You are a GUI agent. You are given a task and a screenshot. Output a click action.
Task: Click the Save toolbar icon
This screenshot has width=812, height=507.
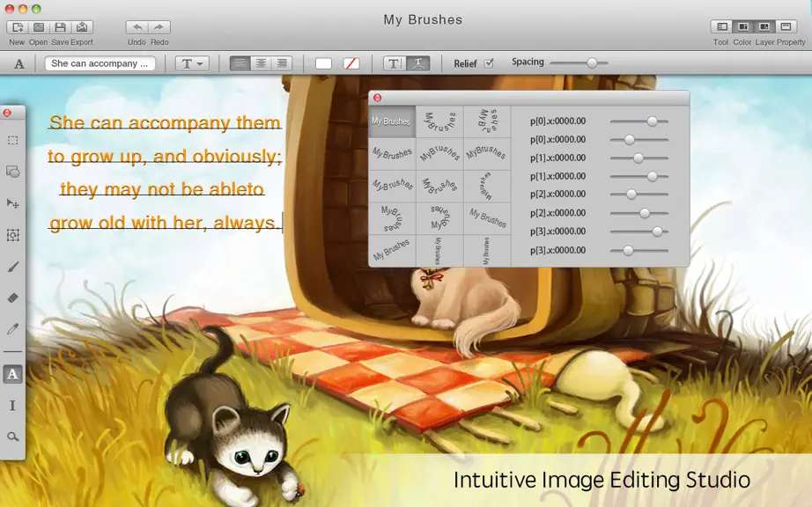point(61,27)
